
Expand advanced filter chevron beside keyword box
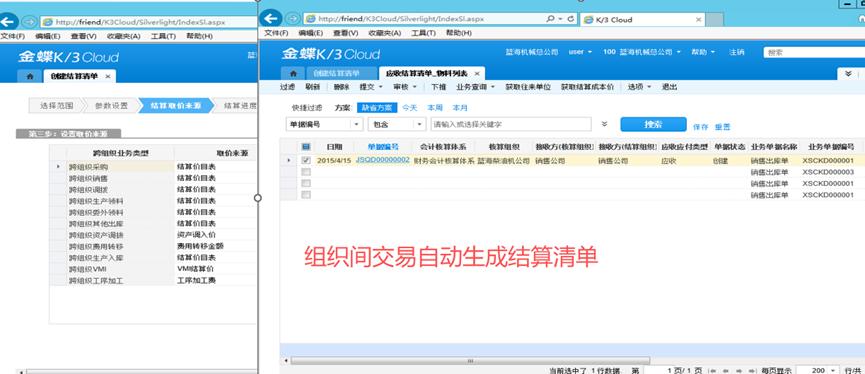pyautogui.click(x=604, y=124)
